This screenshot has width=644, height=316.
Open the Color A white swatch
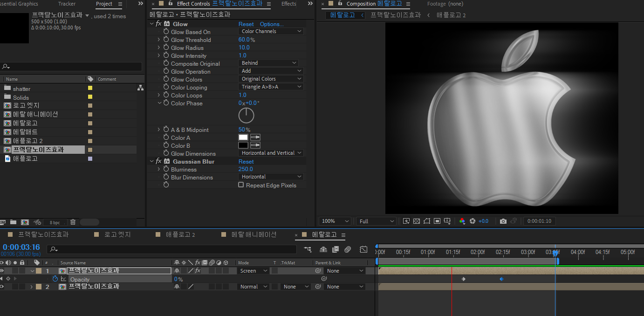pyautogui.click(x=243, y=137)
